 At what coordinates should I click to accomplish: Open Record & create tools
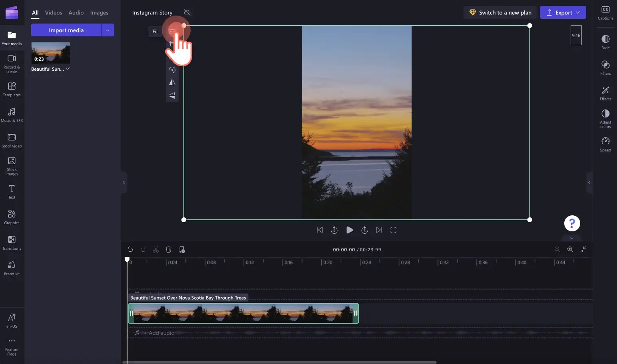(12, 64)
